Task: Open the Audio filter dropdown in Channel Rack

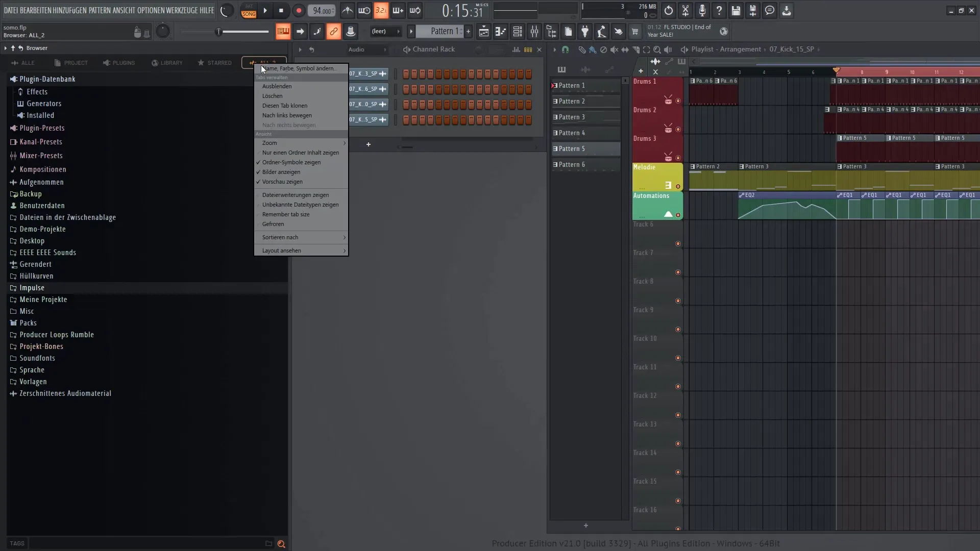Action: tap(367, 49)
